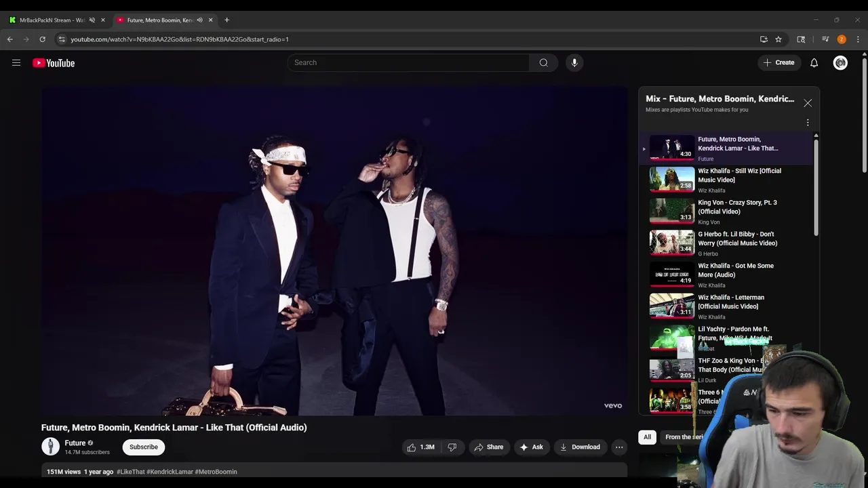Play Wiz Khalifa - Still Wiz from playlist
868x488 pixels.
point(726,180)
